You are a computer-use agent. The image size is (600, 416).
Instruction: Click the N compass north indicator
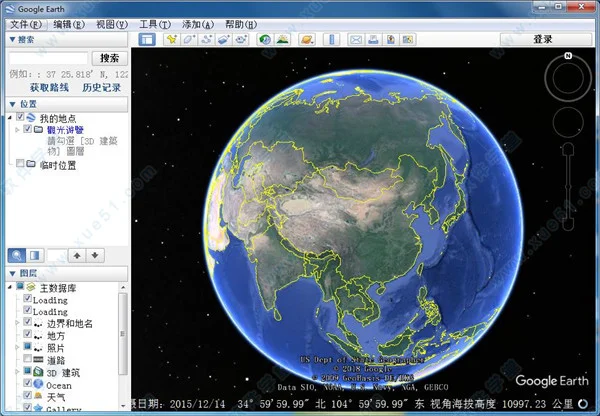pos(568,56)
